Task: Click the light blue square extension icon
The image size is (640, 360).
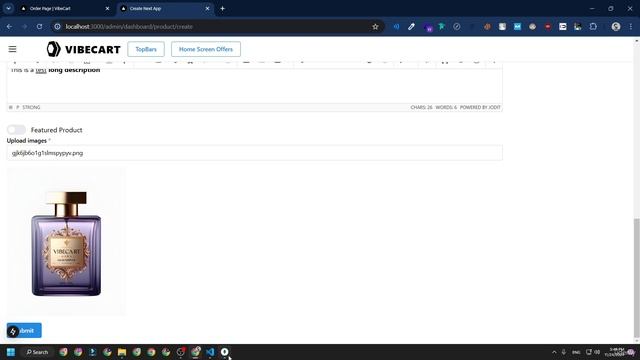Action: pyautogui.click(x=517, y=27)
